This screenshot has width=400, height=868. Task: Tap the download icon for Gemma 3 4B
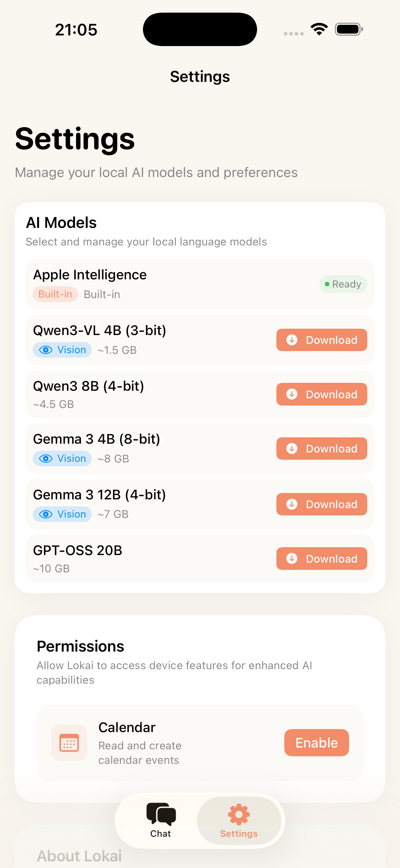pyautogui.click(x=292, y=449)
